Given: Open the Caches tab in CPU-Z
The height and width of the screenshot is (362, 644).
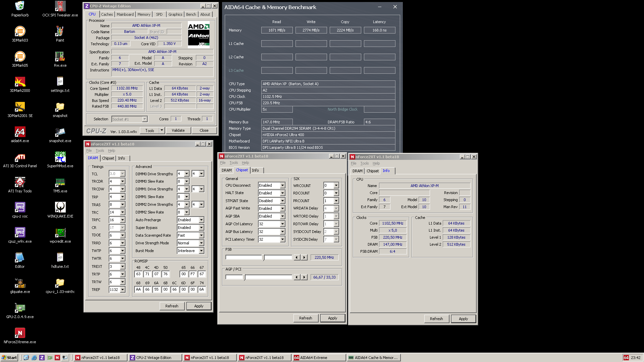Looking at the screenshot, I should (107, 14).
